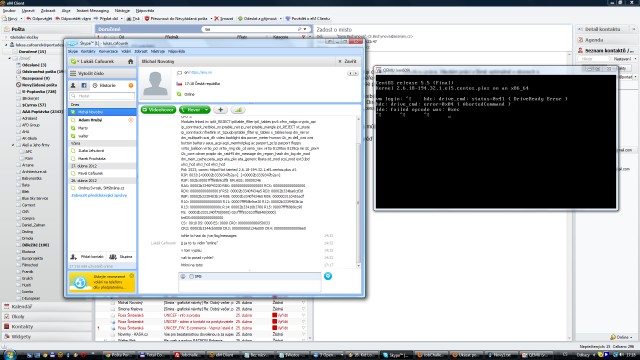Open call quality signal icon in Skype
The height and width of the screenshot is (360, 640).
pyautogui.click(x=238, y=110)
